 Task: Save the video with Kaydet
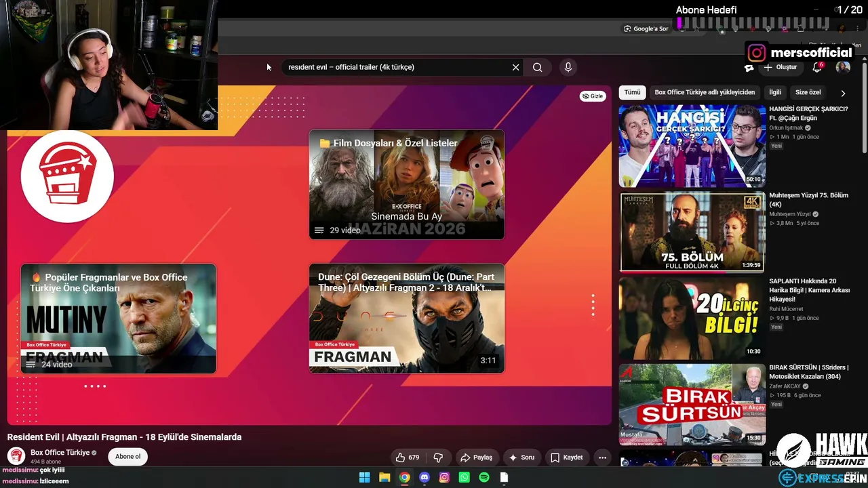pos(567,457)
